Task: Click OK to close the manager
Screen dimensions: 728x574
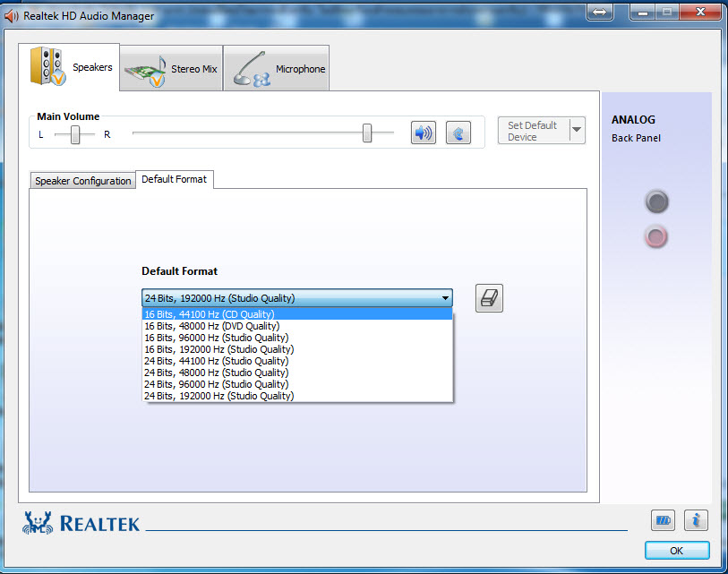Action: tap(677, 551)
